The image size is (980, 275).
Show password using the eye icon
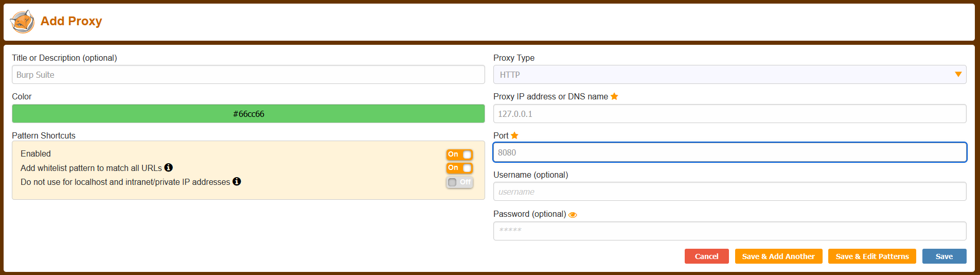(x=573, y=215)
